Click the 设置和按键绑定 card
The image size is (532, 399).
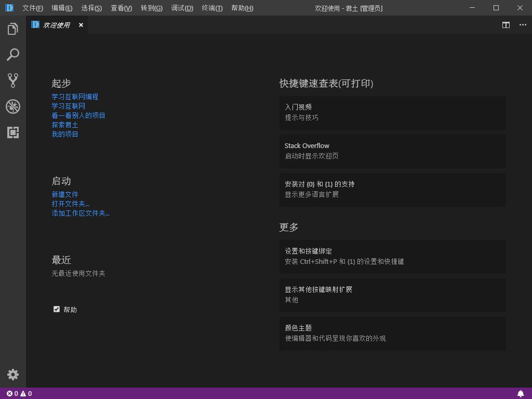(x=392, y=256)
